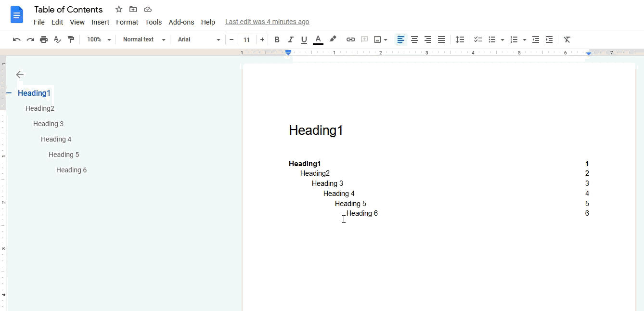644x311 pixels.
Task: Apply text highlight color
Action: pos(333,39)
